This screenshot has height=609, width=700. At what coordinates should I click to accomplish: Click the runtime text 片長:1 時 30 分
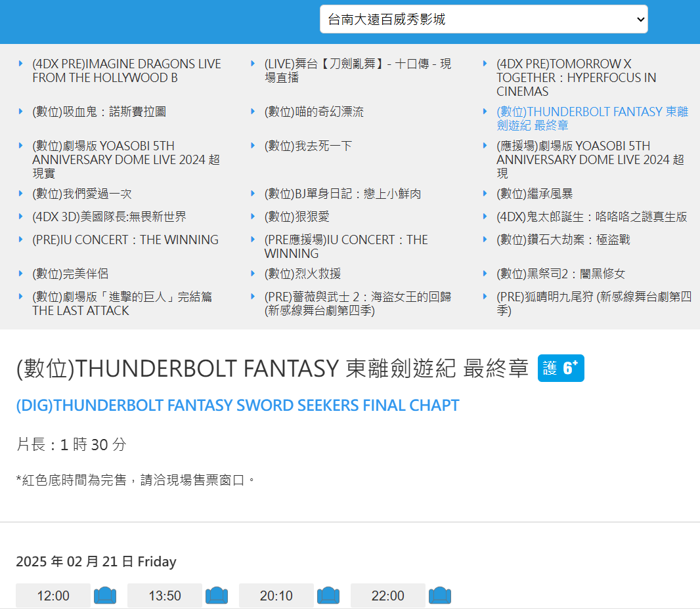[x=72, y=444]
